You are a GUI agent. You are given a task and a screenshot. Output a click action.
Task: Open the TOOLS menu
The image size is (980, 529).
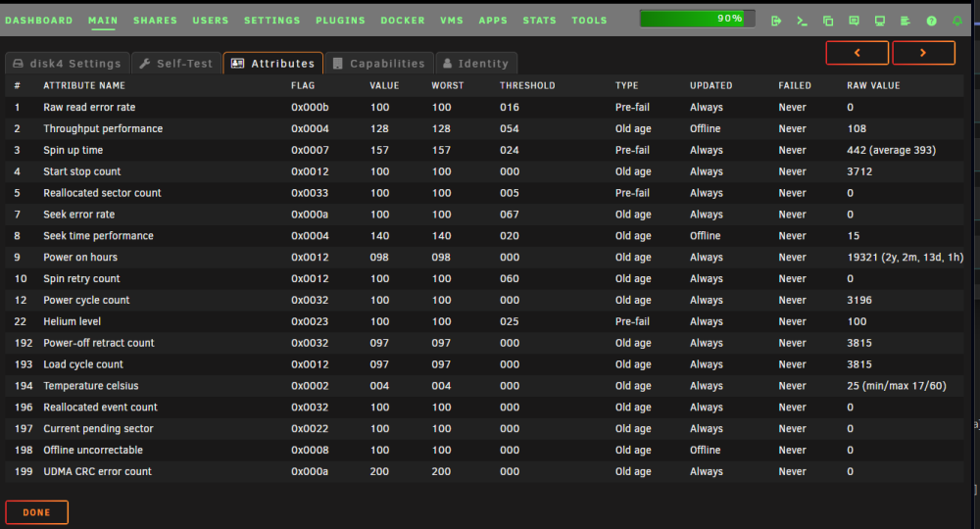click(x=589, y=20)
